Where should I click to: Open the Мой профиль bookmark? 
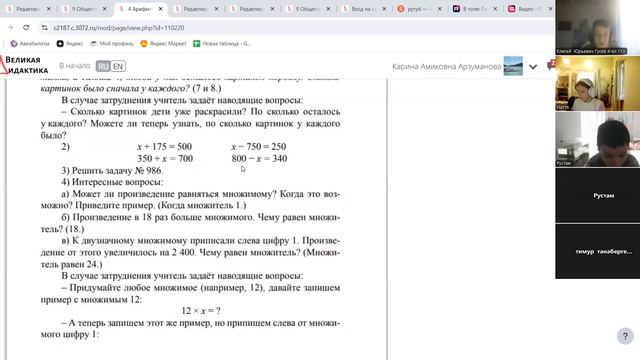point(112,43)
